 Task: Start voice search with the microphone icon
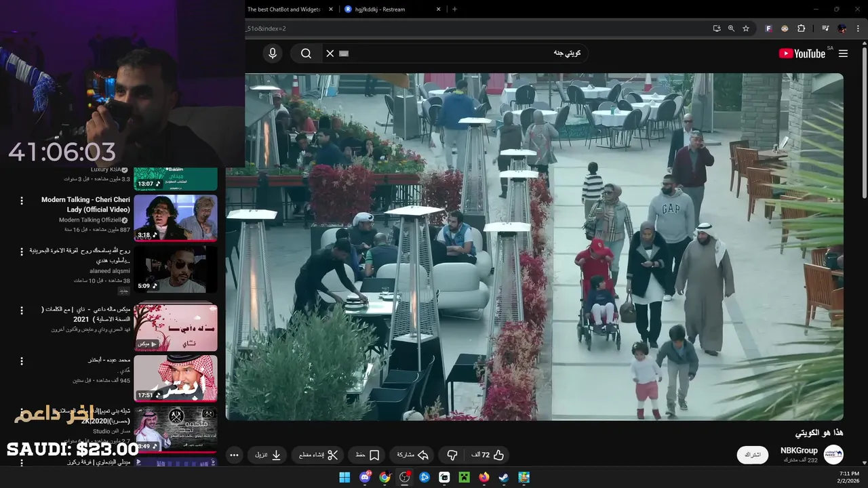coord(273,54)
